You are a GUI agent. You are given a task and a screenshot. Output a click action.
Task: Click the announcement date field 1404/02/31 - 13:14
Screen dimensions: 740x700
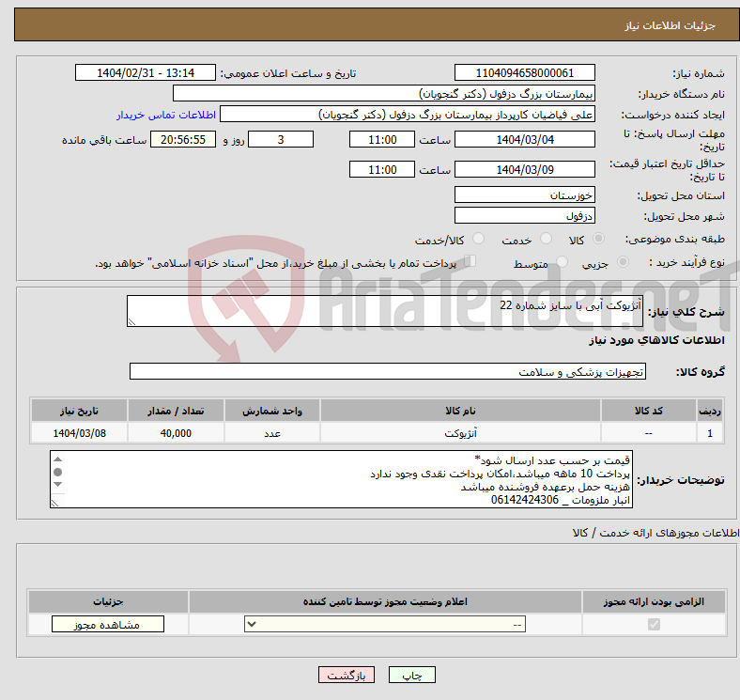point(146,72)
